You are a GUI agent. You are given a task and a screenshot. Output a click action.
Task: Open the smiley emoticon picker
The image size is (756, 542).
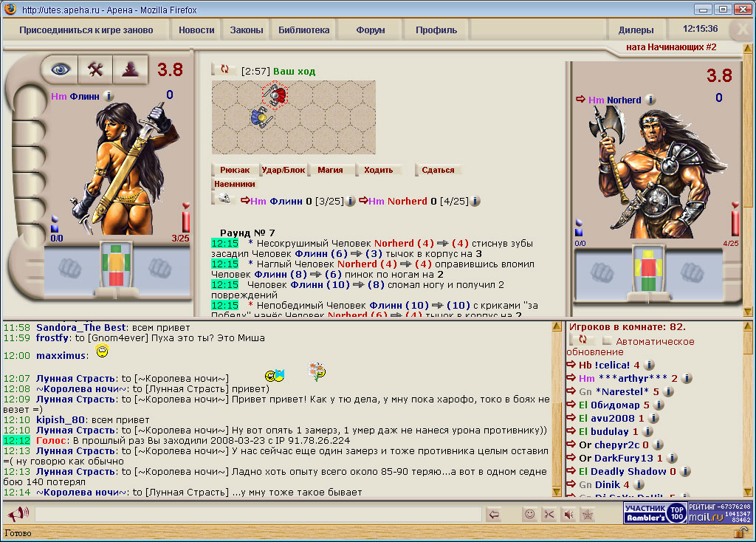point(529,515)
